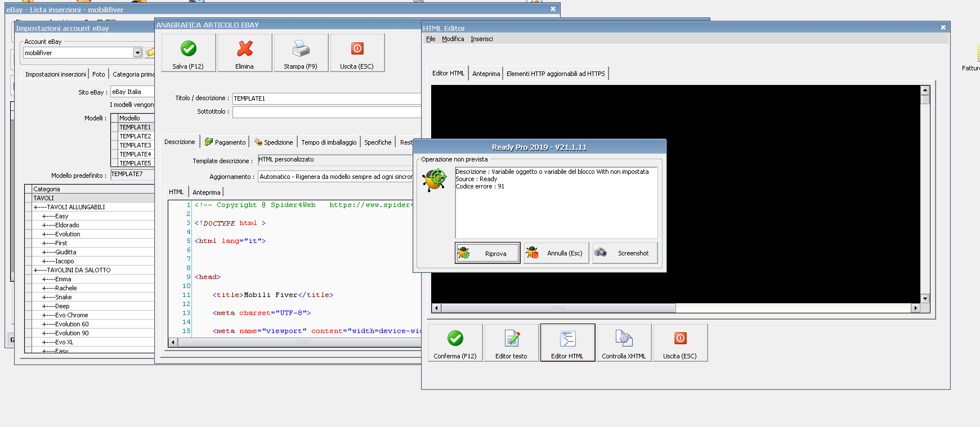
Task: Open the Inserisci menu
Action: tap(482, 39)
